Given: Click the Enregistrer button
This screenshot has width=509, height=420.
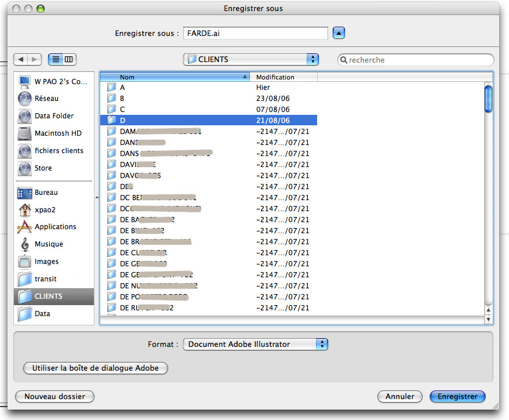Looking at the screenshot, I should (457, 396).
